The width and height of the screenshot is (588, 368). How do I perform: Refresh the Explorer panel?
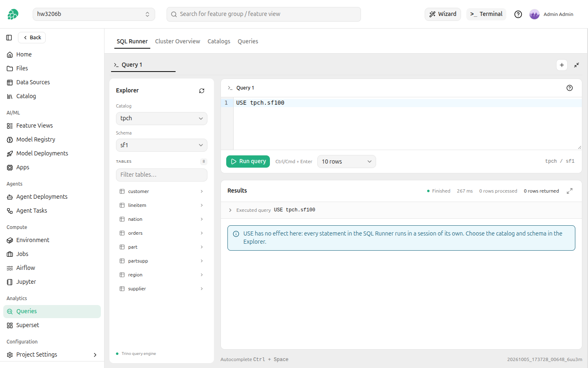tap(202, 91)
